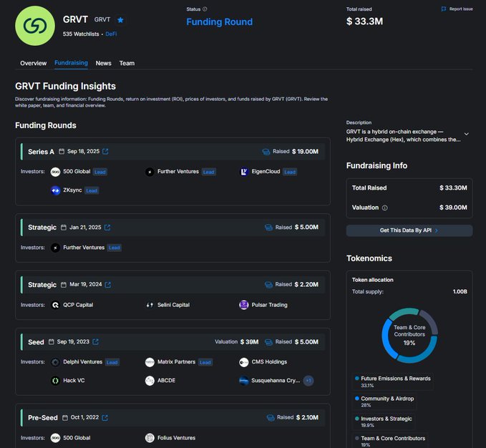
Task: Click the Folius Ventures logo
Action: click(x=150, y=438)
